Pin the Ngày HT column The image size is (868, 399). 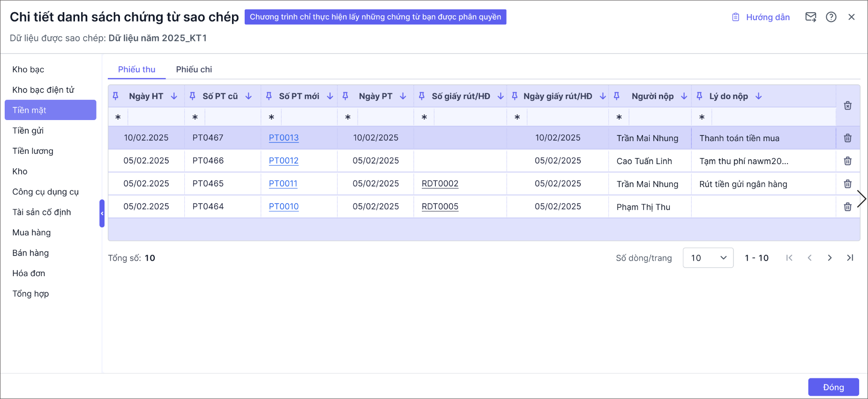click(x=116, y=96)
